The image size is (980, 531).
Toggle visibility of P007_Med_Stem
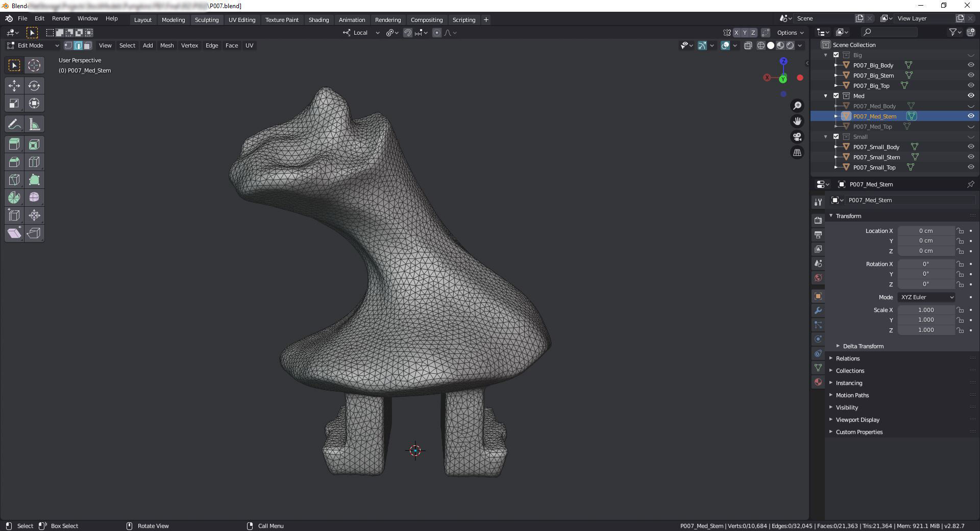tap(971, 116)
